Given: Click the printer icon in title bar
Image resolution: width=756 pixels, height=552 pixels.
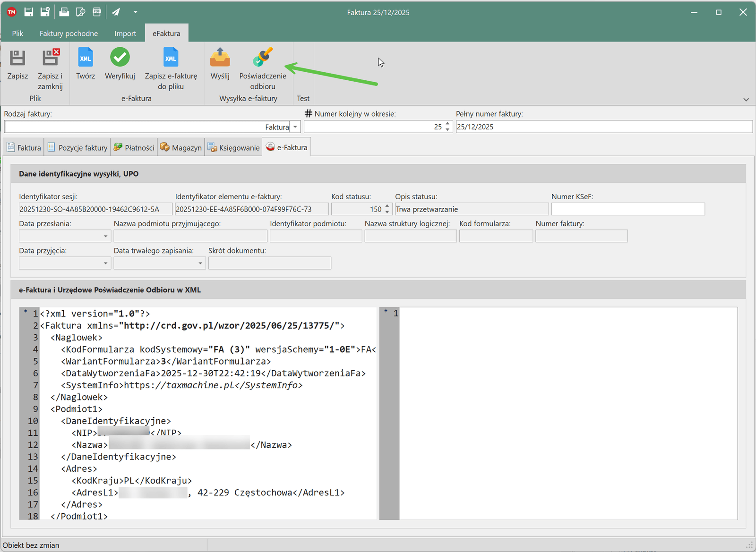Looking at the screenshot, I should (x=64, y=12).
